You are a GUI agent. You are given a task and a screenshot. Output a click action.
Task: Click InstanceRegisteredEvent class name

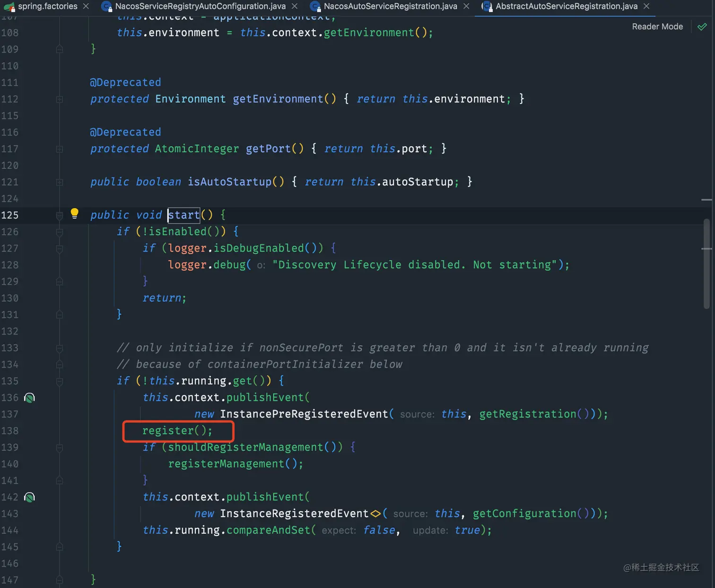point(294,514)
